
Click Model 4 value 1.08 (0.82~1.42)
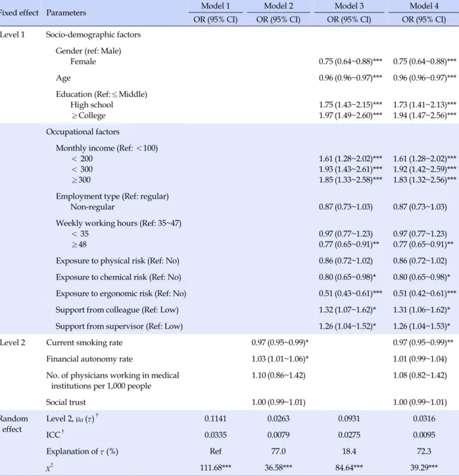point(420,376)
